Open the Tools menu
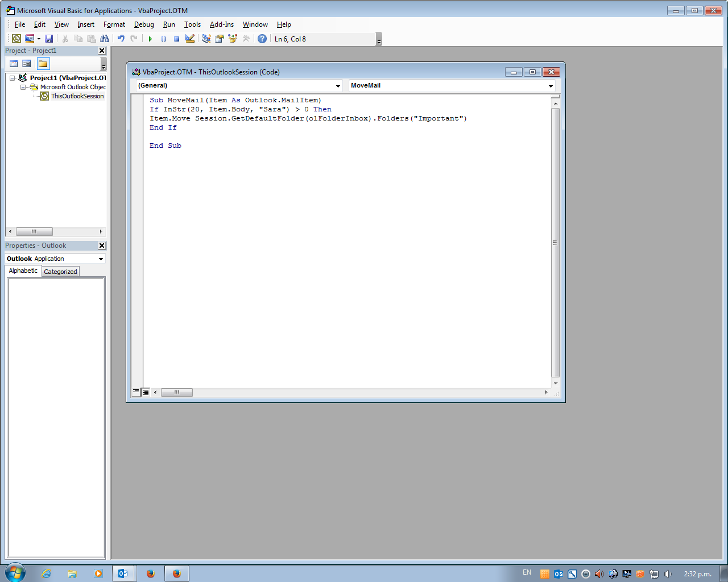The image size is (728, 582). point(192,24)
